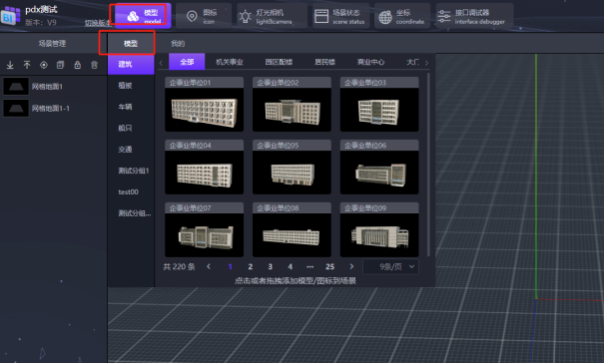Select the 建筑 category
The width and height of the screenshot is (604, 364).
131,64
